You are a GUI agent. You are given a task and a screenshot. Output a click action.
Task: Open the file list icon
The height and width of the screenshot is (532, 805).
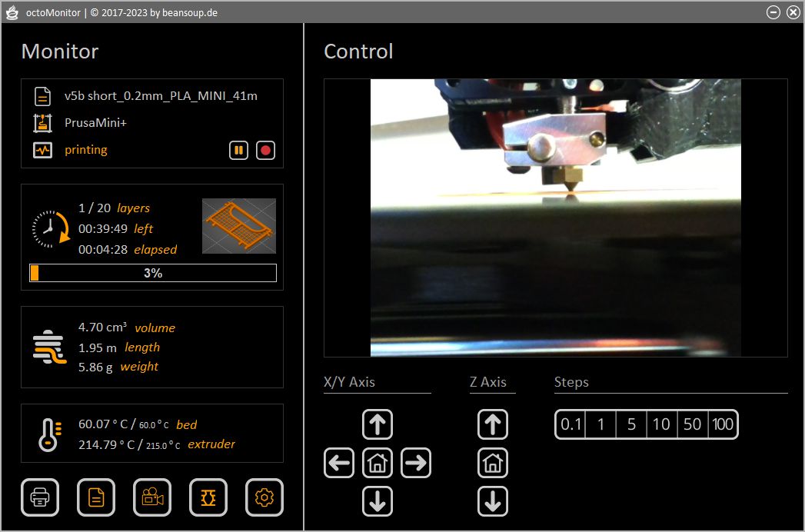click(96, 497)
